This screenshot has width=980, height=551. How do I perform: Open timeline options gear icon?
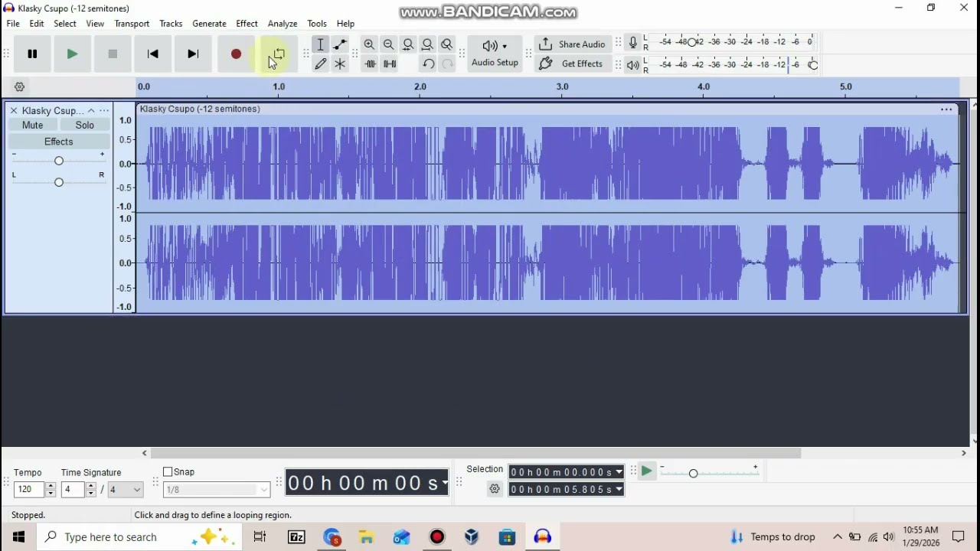click(x=20, y=87)
